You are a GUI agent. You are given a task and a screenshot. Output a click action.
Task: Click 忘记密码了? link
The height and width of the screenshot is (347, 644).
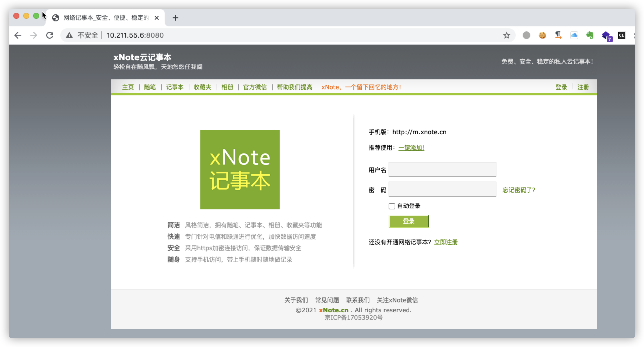pyautogui.click(x=519, y=190)
